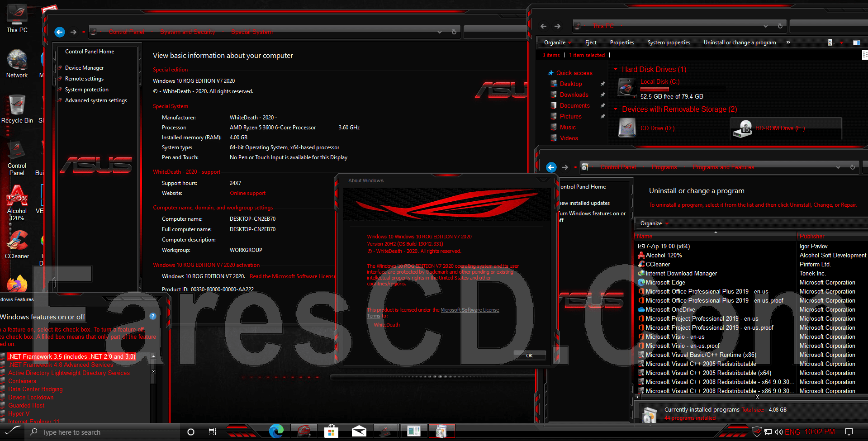
Task: Click OK in About Windows dialog
Action: pos(529,356)
